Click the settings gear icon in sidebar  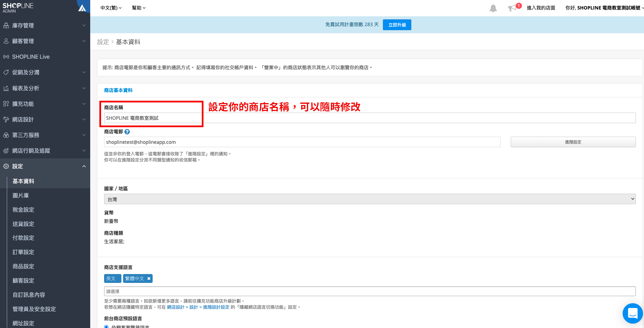(x=6, y=166)
